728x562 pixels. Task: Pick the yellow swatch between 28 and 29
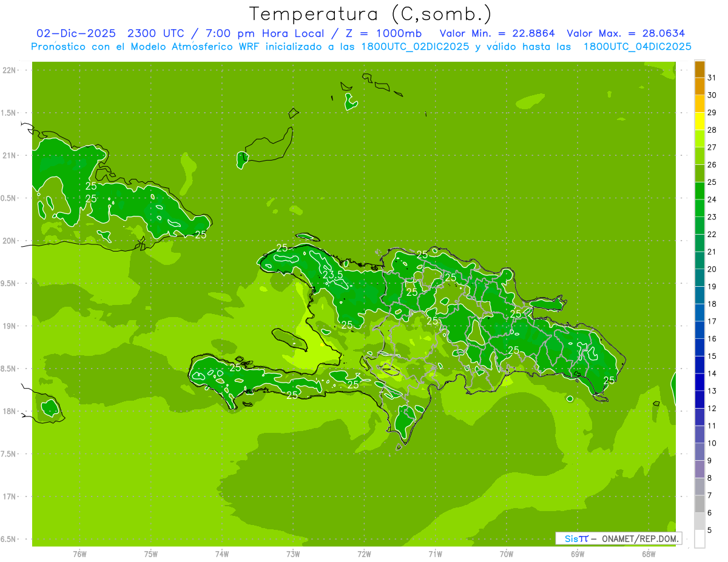[699, 121]
